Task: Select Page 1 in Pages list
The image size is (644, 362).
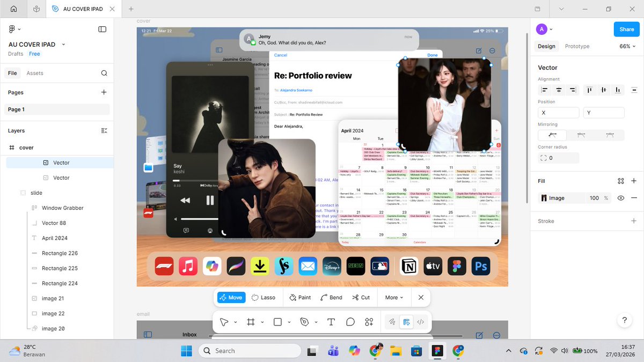Action: click(x=57, y=109)
